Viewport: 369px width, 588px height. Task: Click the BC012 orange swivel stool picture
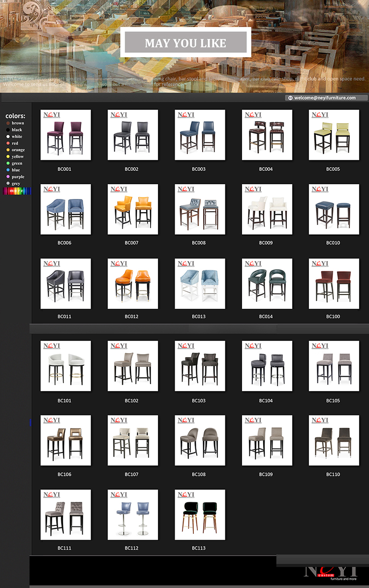coord(133,284)
